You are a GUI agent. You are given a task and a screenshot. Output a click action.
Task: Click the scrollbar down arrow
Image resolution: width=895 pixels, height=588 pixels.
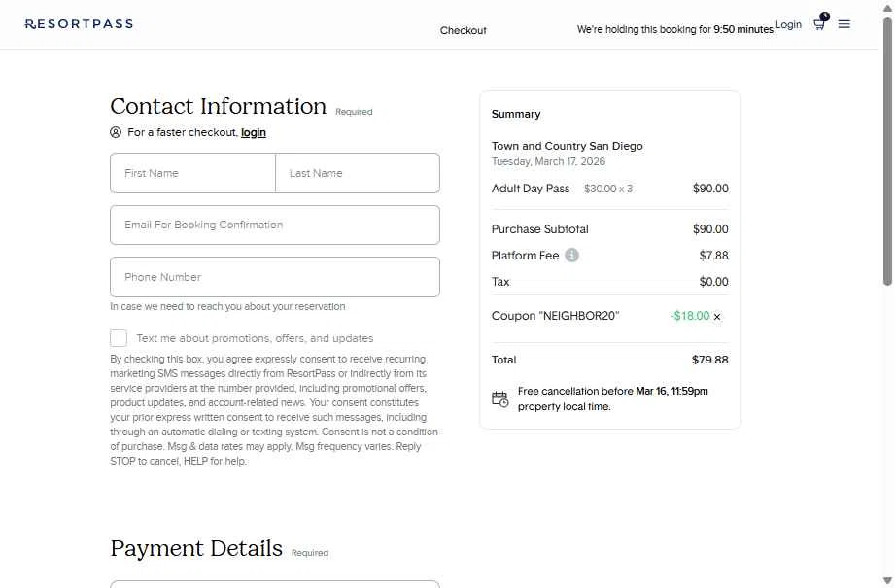coord(886,581)
